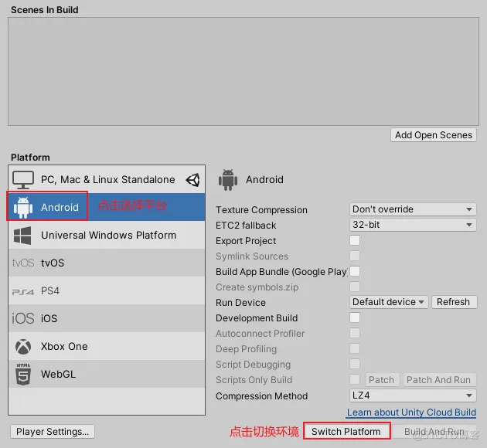Click the Scenes In Build heading

pyautogui.click(x=45, y=10)
